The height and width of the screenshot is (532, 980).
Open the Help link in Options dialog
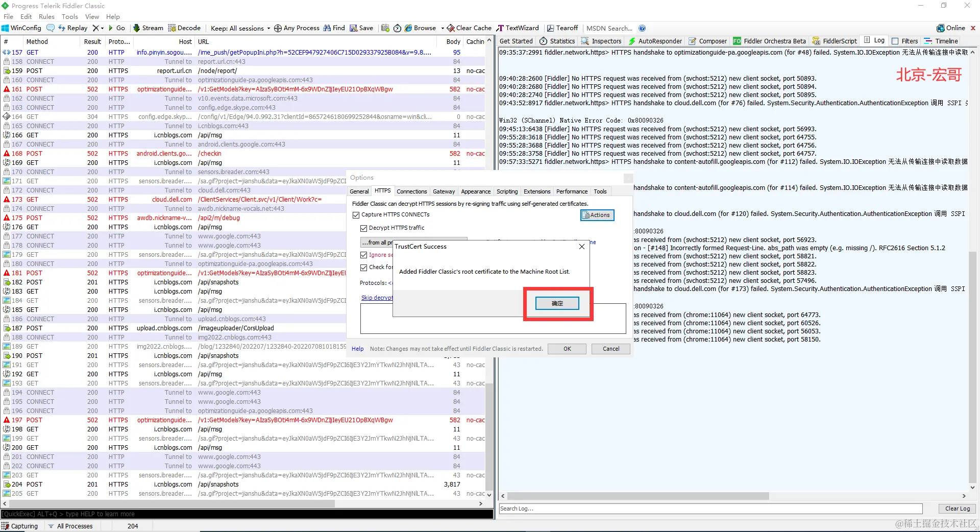(x=357, y=349)
